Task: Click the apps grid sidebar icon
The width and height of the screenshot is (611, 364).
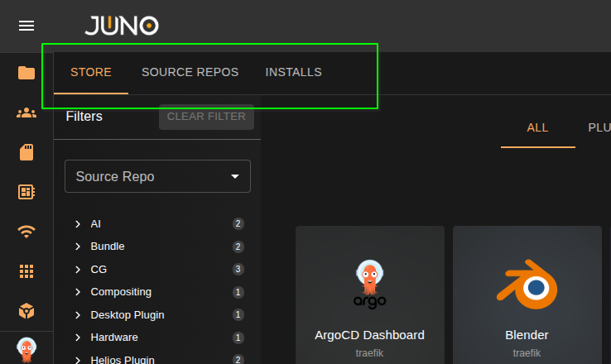Action: click(26, 271)
